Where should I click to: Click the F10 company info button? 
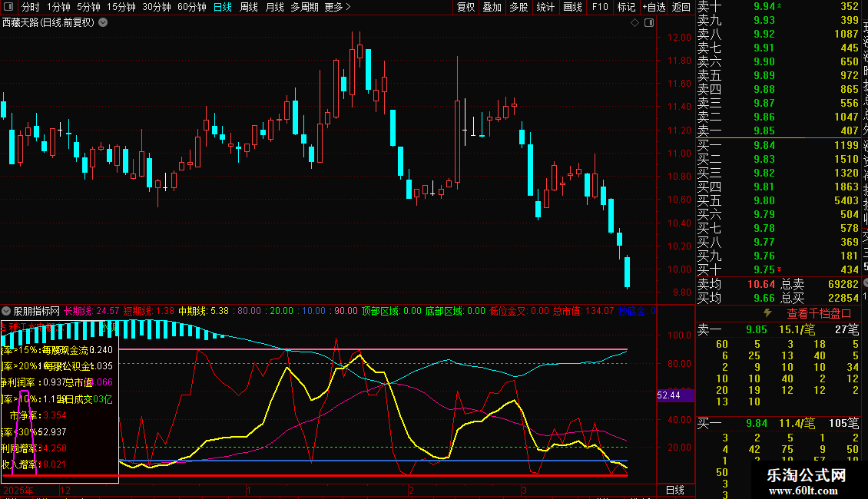point(601,7)
